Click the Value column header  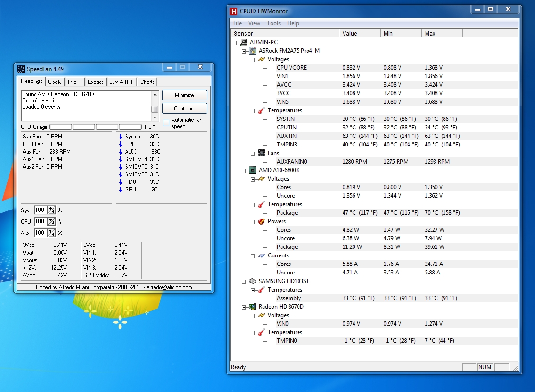(360, 34)
